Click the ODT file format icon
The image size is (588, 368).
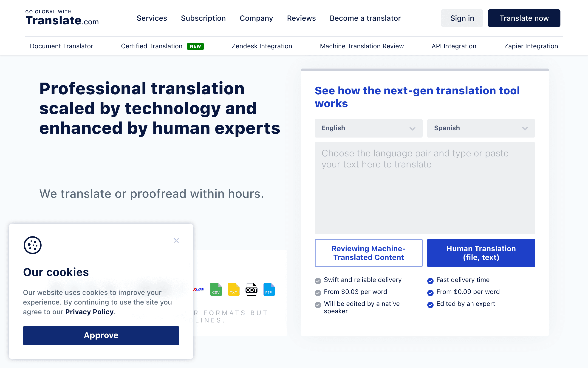point(252,289)
